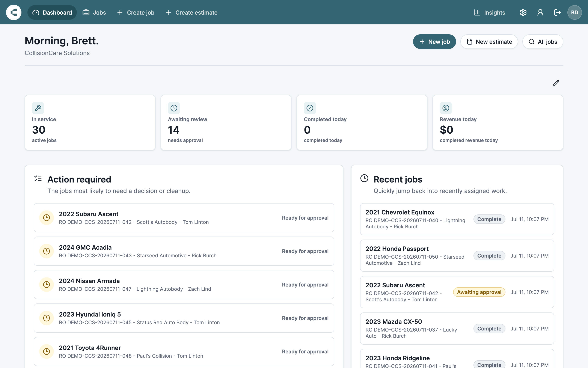Image resolution: width=588 pixels, height=368 pixels.
Task: Click the All jobs button
Action: click(543, 42)
